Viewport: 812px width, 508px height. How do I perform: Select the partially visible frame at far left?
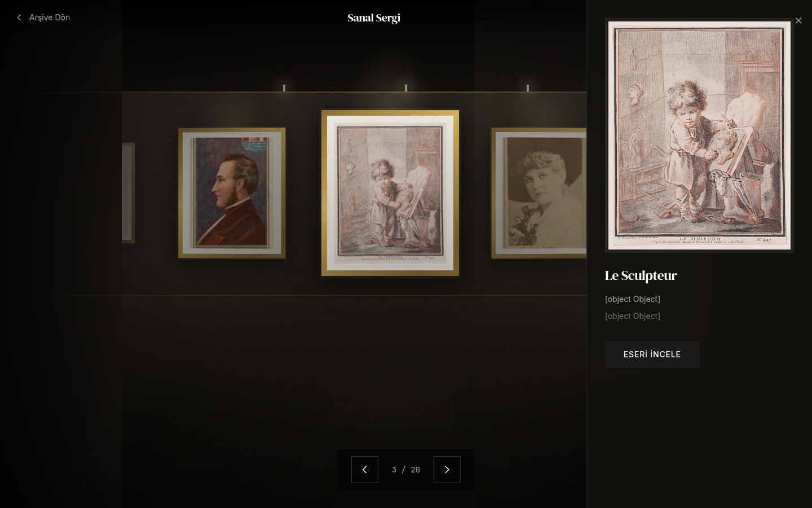click(x=128, y=193)
